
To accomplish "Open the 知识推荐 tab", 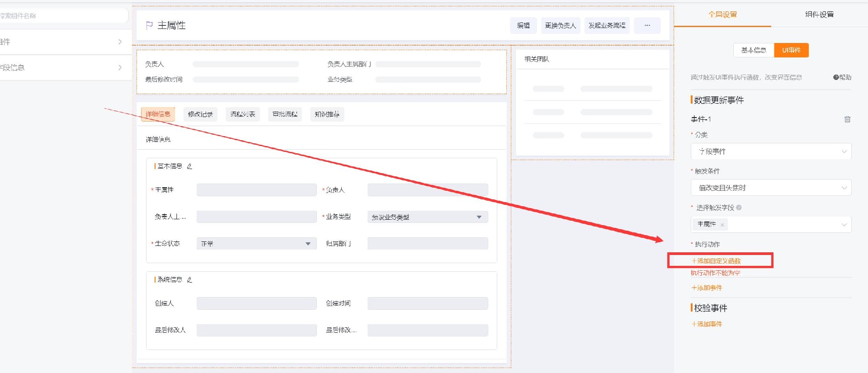I will [327, 114].
